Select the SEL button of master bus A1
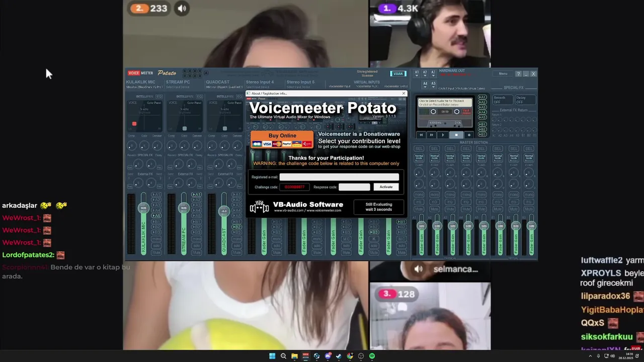The height and width of the screenshot is (362, 644). (x=419, y=149)
